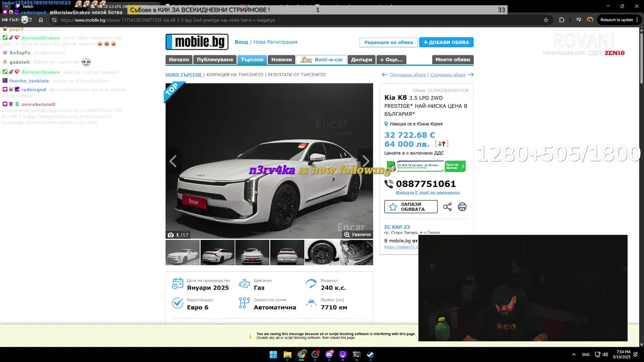Open ЕС КАР 23 dealer link

[397, 227]
